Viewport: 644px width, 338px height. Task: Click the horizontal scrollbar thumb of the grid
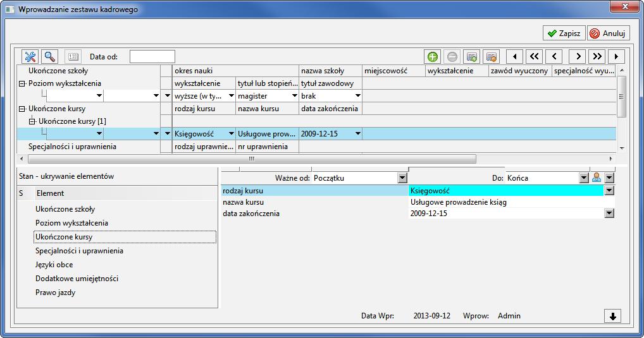coord(252,159)
